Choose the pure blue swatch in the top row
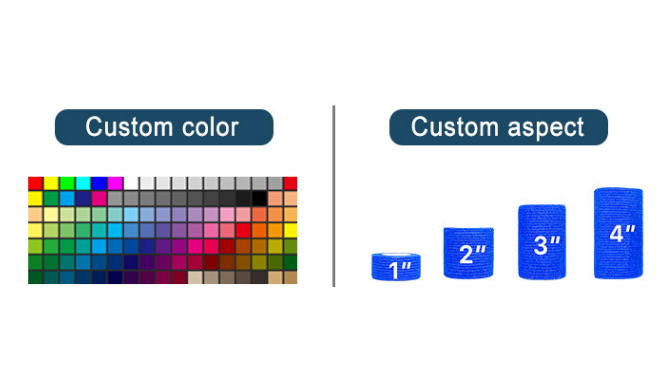Image resolution: width=670 pixels, height=380 pixels. 99,183
